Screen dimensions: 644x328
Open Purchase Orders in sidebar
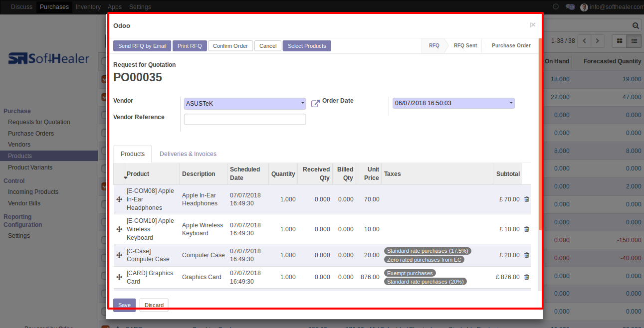coord(31,134)
